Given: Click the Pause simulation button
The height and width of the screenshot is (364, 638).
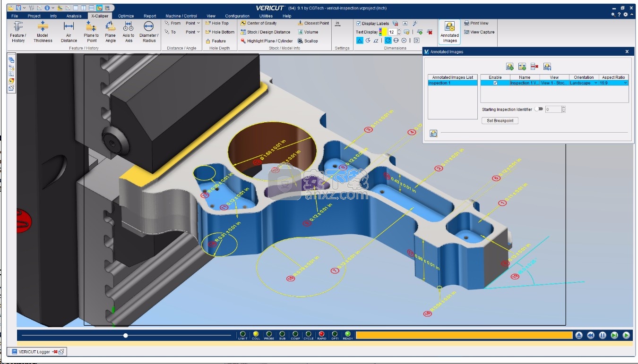Looking at the screenshot, I should point(603,335).
